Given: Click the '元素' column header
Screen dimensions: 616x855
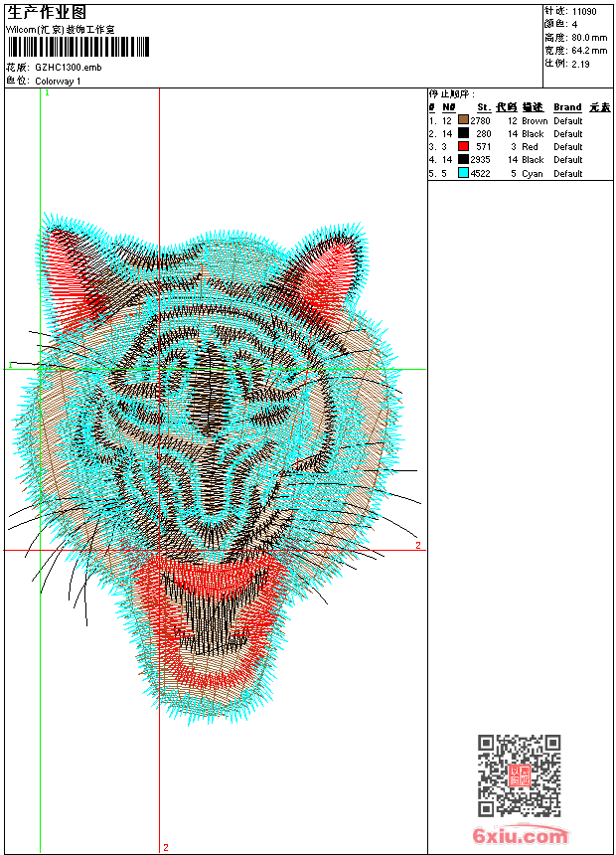Looking at the screenshot, I should click(x=599, y=107).
